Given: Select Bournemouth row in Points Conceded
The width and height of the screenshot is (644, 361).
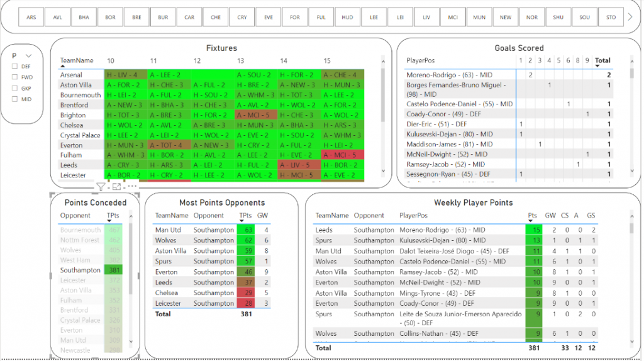Looking at the screenshot, I should pos(80,230).
